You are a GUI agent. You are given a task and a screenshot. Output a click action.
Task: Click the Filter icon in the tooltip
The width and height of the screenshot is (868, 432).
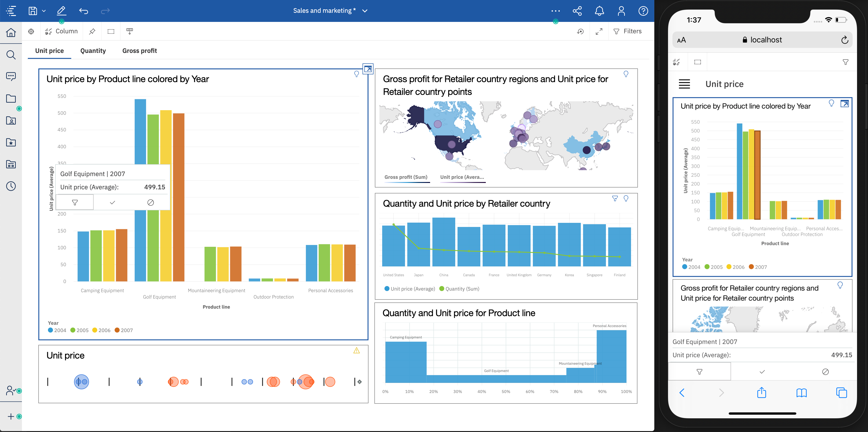click(75, 202)
